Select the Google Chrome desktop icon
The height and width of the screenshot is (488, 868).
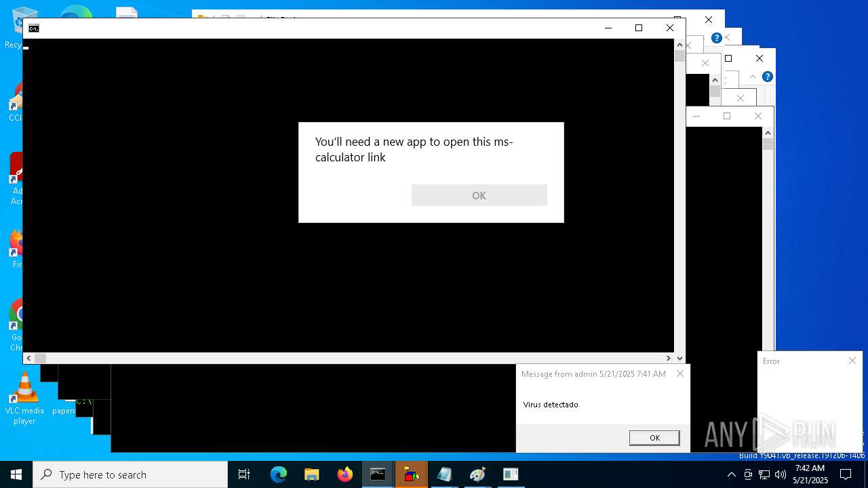tap(14, 325)
